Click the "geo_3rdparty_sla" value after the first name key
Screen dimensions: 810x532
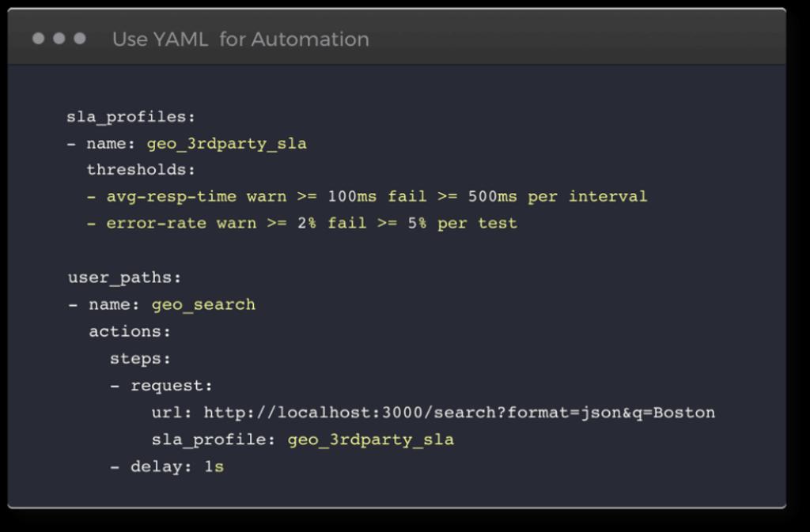click(227, 144)
